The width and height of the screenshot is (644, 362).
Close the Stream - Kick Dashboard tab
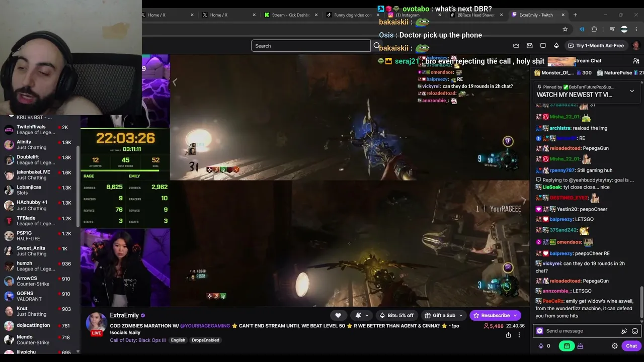coord(316,15)
